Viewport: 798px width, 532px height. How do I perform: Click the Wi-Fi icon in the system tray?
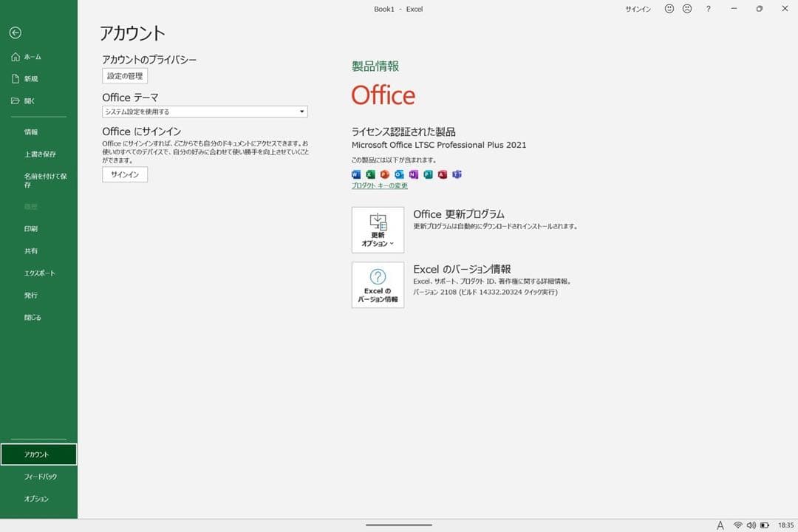click(x=738, y=523)
